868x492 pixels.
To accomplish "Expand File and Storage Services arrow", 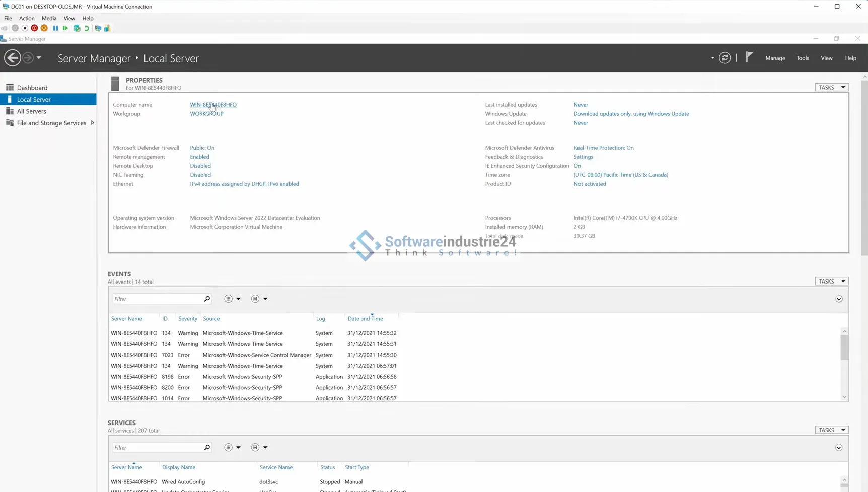I will [x=93, y=123].
